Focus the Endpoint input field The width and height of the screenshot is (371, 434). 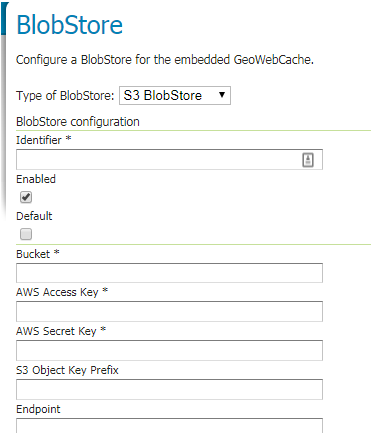pos(169,426)
